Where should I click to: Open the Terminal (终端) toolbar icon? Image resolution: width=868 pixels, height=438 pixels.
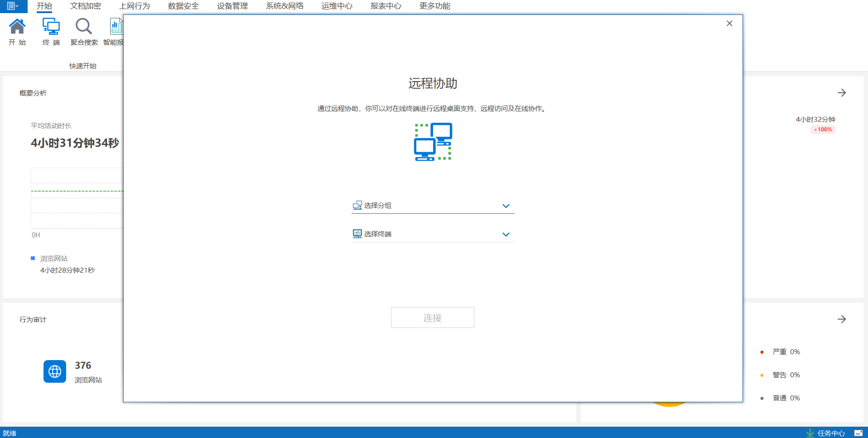click(x=51, y=27)
